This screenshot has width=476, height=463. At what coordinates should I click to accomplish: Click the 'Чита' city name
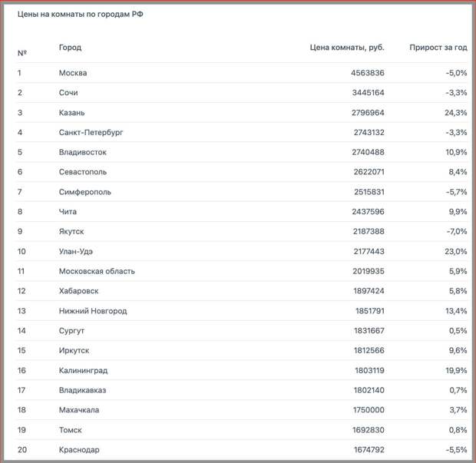[x=68, y=212]
